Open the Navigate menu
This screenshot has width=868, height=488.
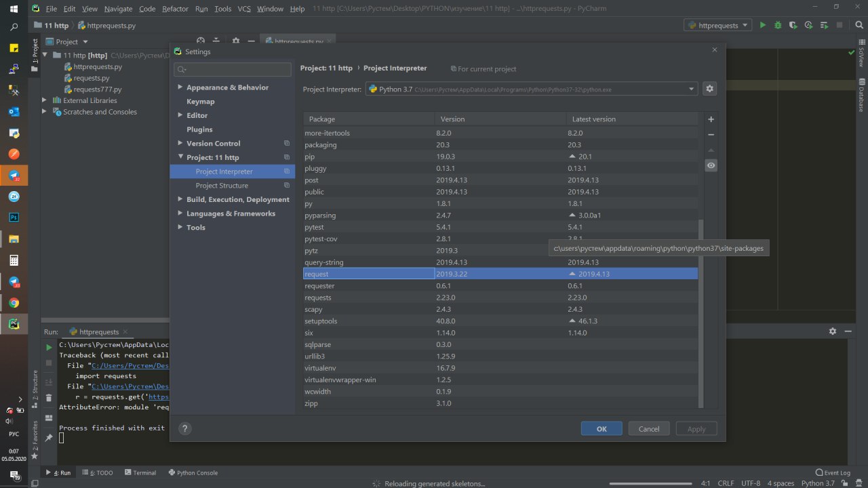coord(118,9)
